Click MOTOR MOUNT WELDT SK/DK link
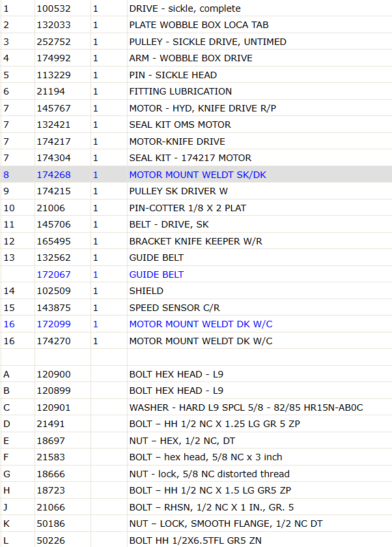Screen dimensions: 392x547 (x=197, y=175)
